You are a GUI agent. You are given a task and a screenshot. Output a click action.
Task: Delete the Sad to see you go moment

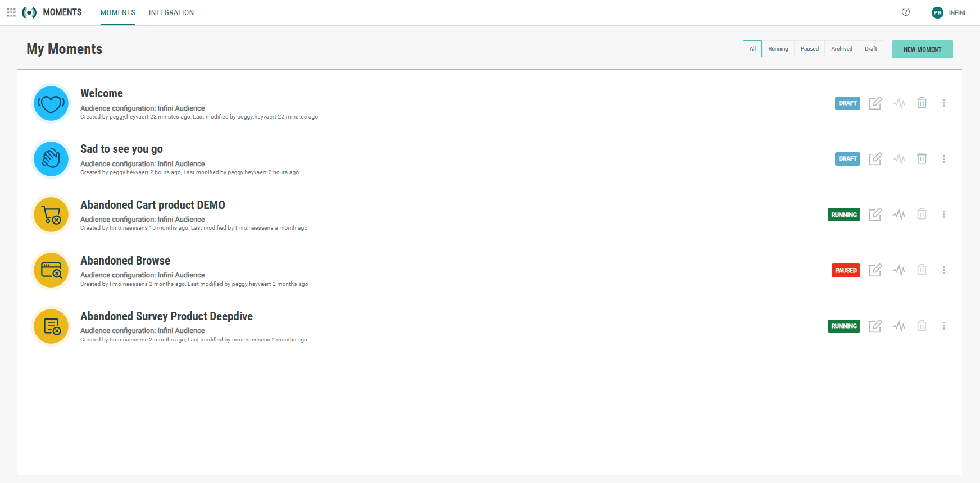click(x=922, y=159)
